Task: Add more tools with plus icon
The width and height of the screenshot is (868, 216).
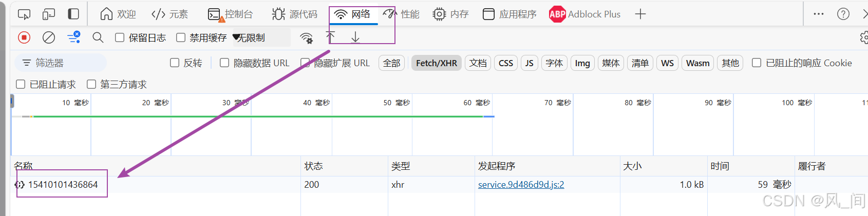Action: coord(640,14)
